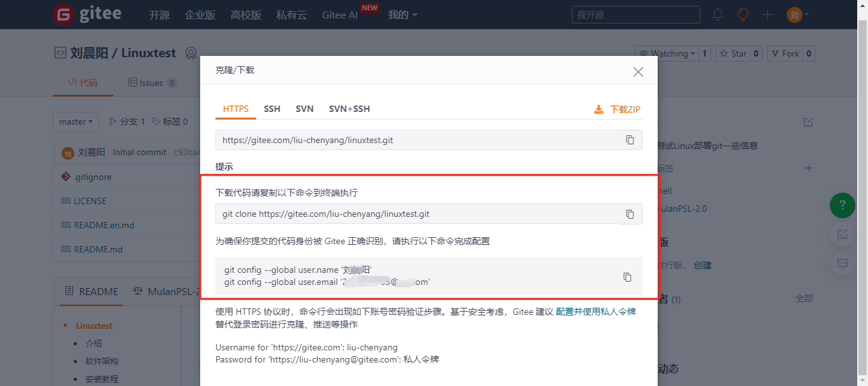Click the search input field
The width and height of the screenshot is (868, 386).
635,15
